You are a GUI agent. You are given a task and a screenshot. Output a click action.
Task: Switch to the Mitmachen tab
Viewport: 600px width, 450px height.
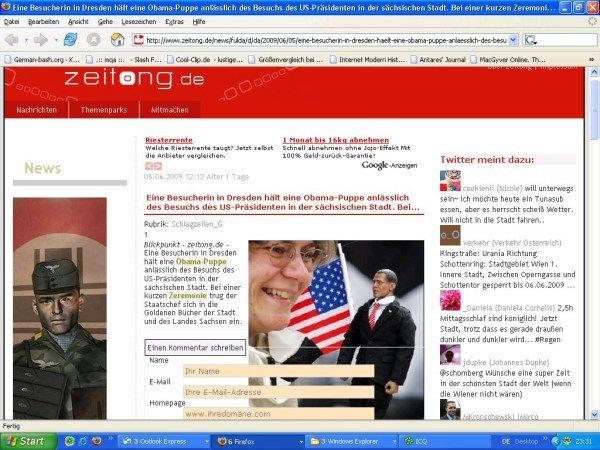tap(170, 110)
